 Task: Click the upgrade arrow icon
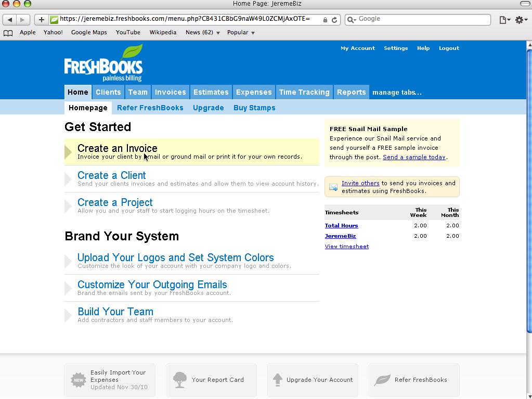click(277, 380)
